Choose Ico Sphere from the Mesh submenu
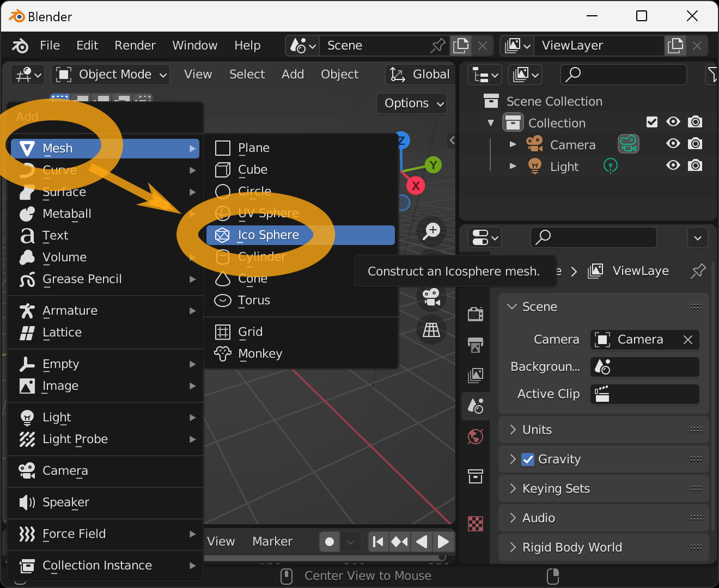The width and height of the screenshot is (719, 588). [301, 235]
